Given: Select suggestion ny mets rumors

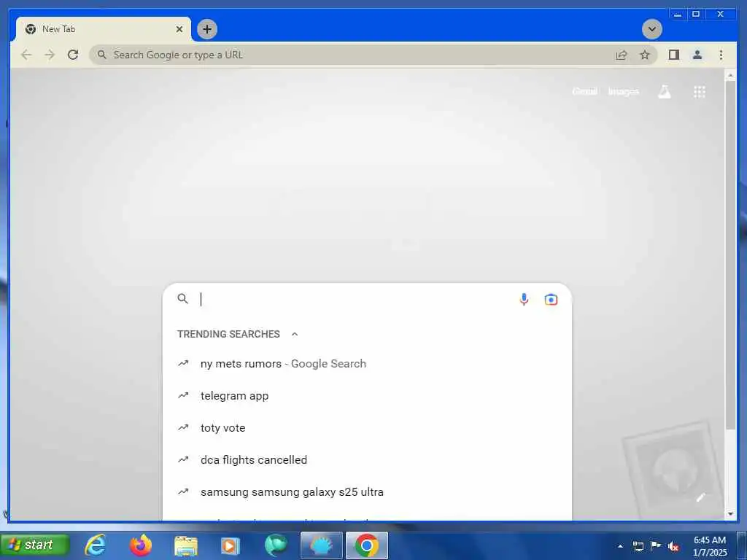Looking at the screenshot, I should (x=367, y=363).
